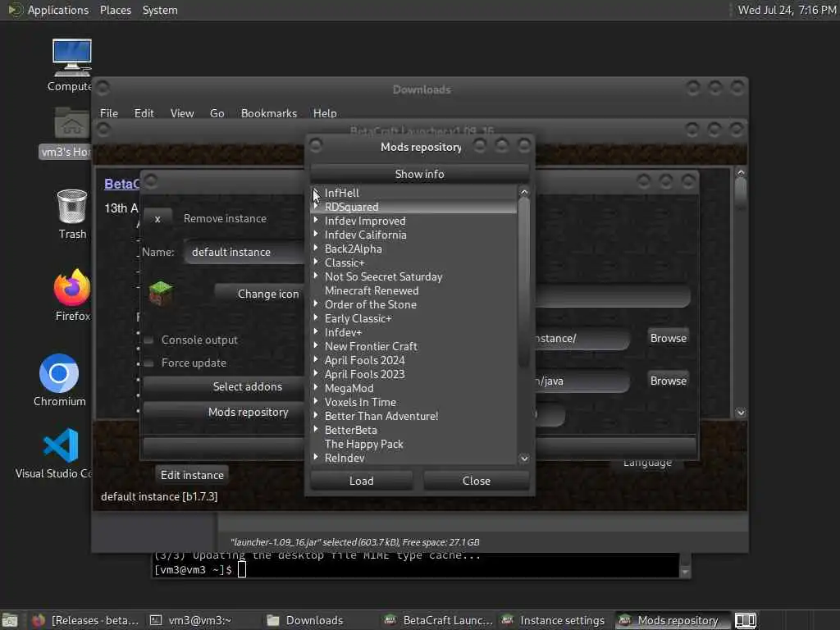The image size is (840, 630).
Task: Click the Load button in Mods repository
Action: (361, 481)
